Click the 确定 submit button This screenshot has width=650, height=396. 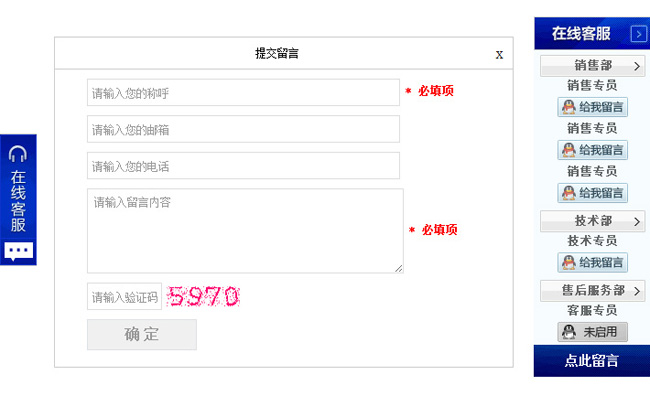tap(142, 334)
